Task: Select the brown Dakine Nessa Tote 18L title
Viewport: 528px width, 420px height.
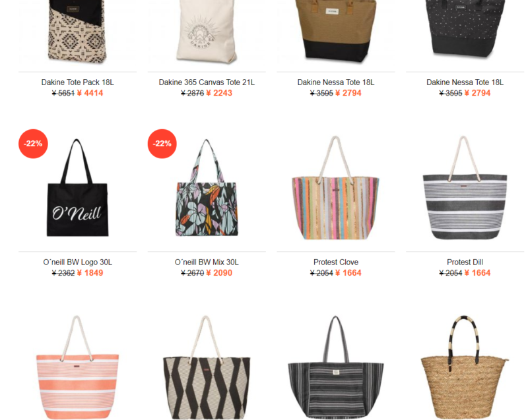Action: point(336,82)
